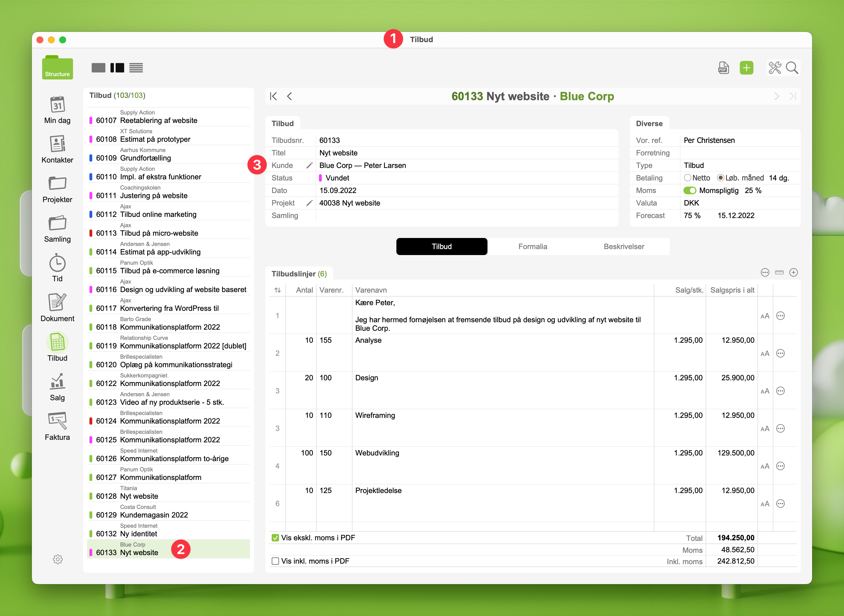Jump to the first record arrow
844x616 pixels.
273,96
